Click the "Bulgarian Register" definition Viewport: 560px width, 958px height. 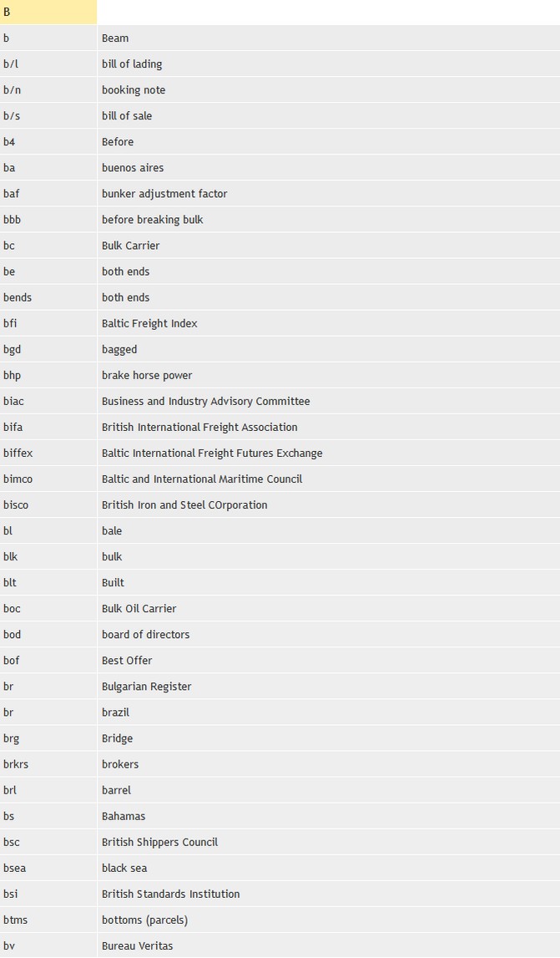(x=146, y=687)
